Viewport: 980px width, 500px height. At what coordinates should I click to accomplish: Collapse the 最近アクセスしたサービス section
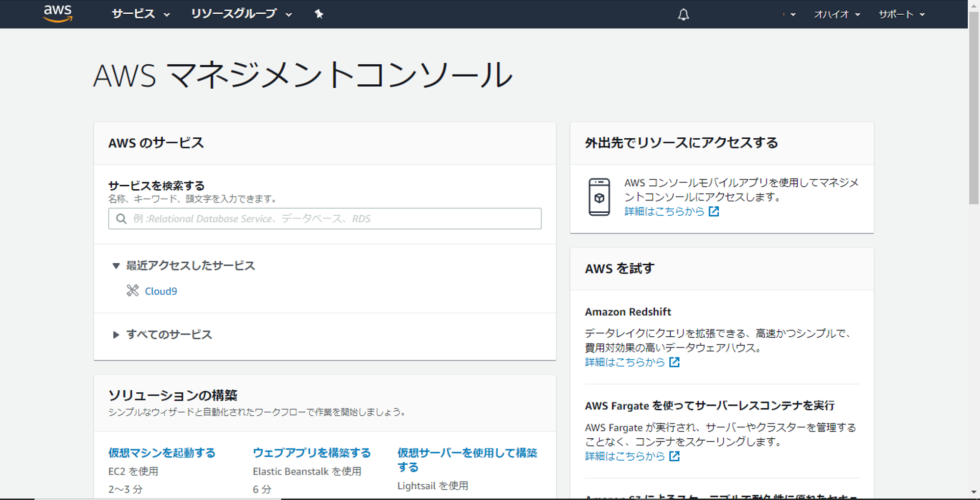click(184, 266)
